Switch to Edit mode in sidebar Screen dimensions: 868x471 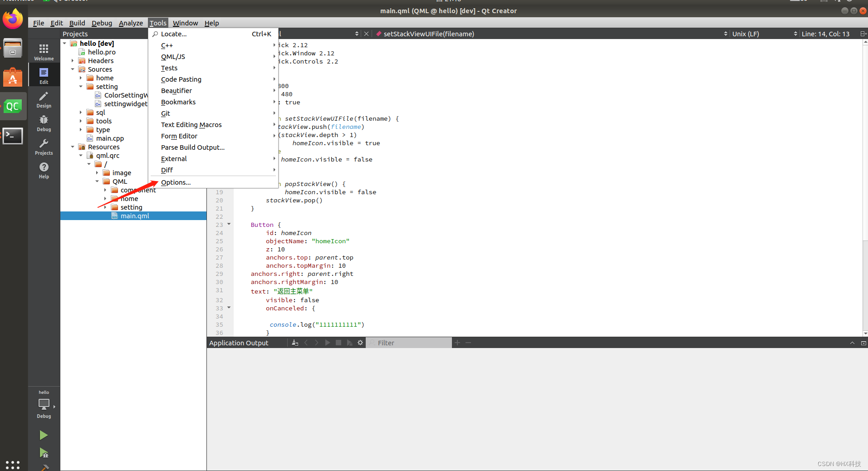click(44, 75)
